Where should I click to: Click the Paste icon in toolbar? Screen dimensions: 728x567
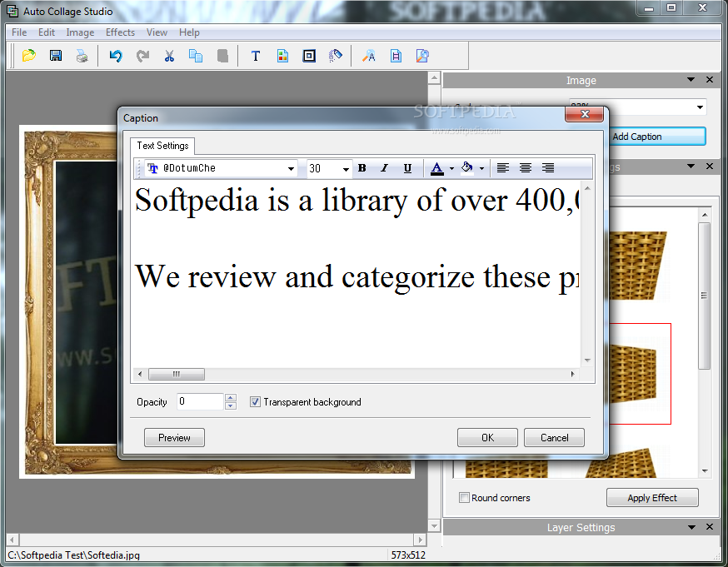click(x=222, y=56)
